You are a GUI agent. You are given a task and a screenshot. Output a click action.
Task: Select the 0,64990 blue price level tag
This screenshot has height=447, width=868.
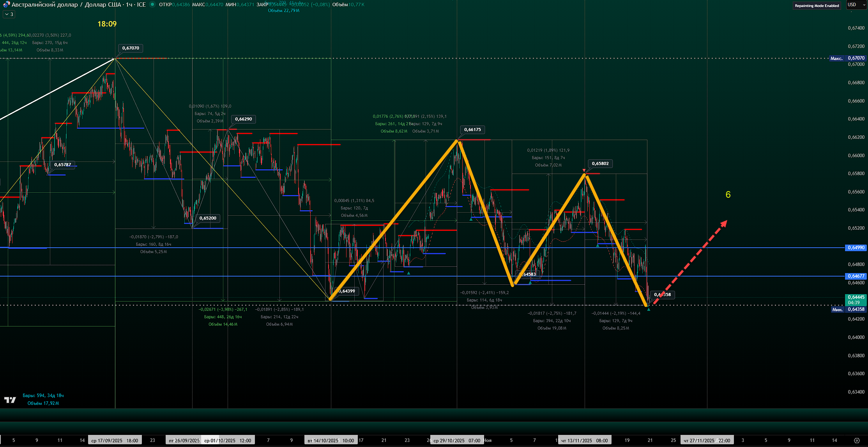[856, 248]
